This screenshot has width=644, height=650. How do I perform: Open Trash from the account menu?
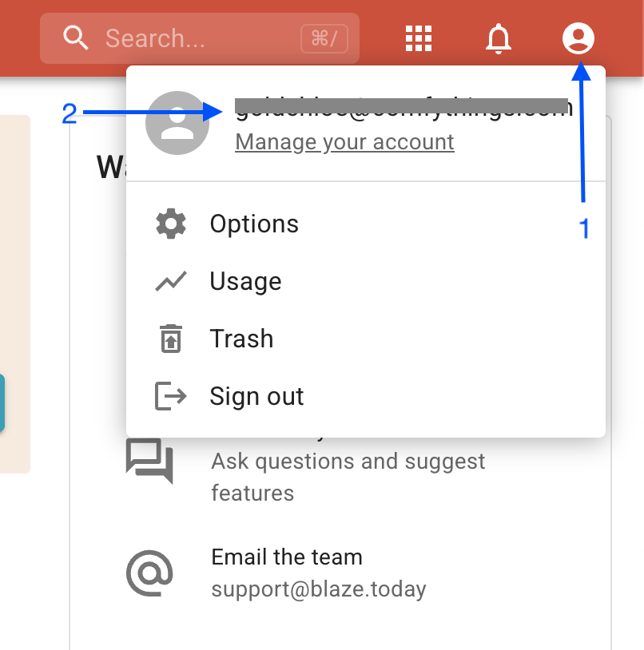pyautogui.click(x=241, y=339)
